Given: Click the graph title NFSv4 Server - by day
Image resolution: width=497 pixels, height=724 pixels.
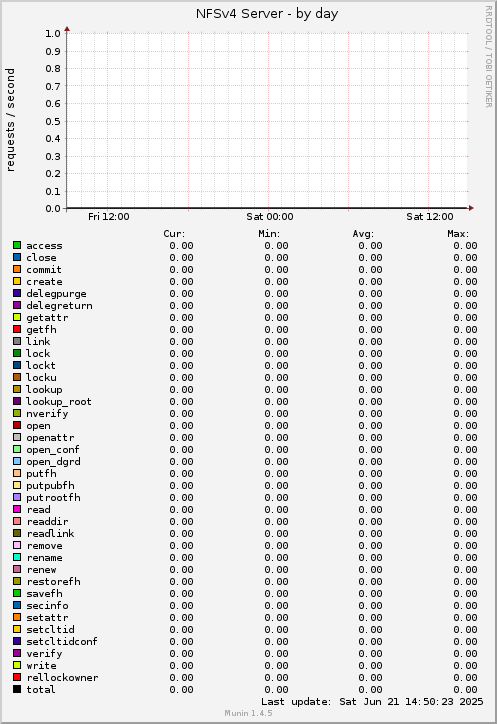Looking at the screenshot, I should [x=267, y=14].
